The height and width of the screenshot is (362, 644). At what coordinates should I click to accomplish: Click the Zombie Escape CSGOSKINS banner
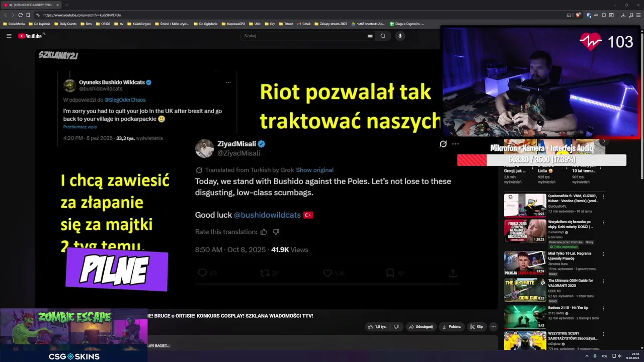coord(74,335)
